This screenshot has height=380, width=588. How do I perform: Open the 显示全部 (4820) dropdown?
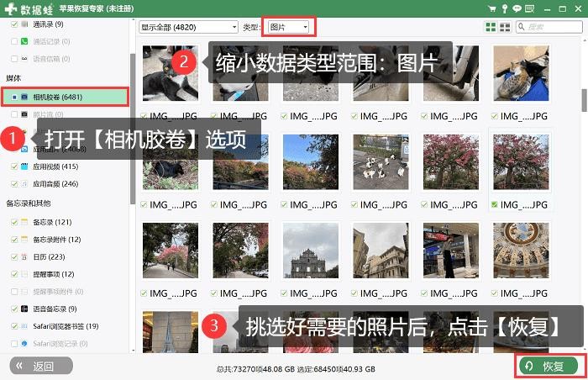(x=188, y=27)
